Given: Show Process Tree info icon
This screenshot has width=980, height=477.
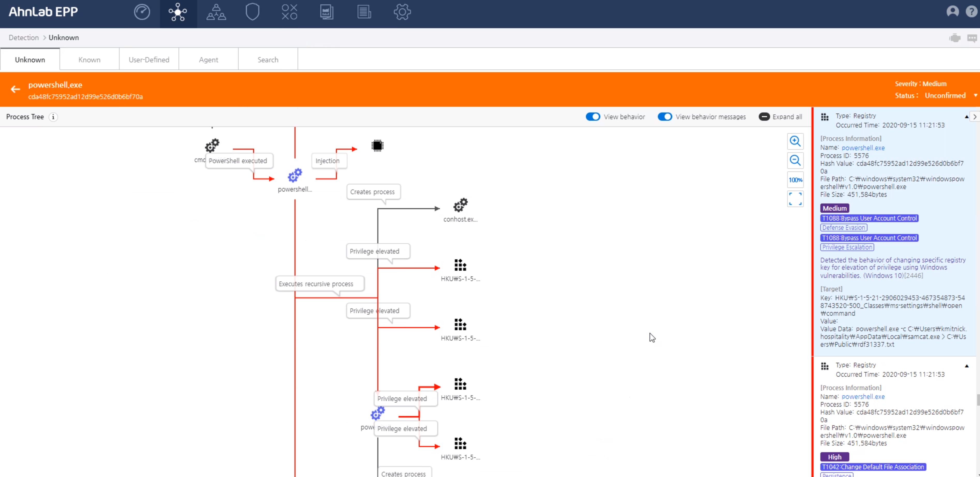Looking at the screenshot, I should (x=53, y=117).
